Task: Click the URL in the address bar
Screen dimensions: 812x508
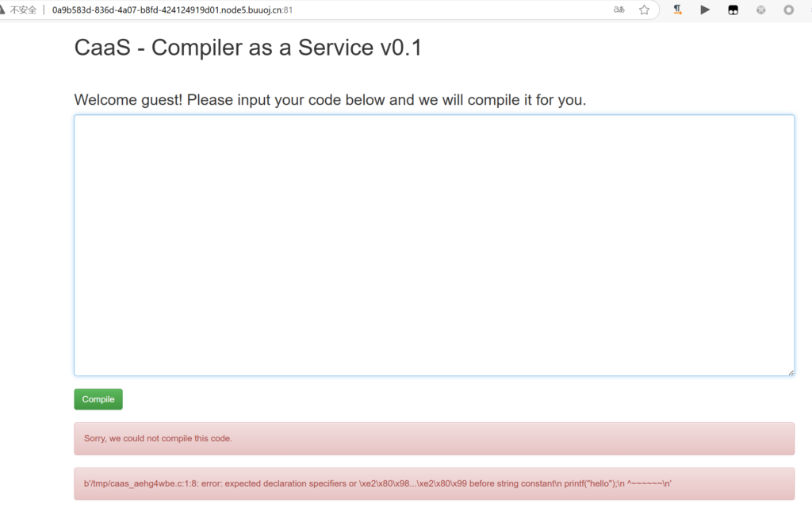Action: (167, 10)
